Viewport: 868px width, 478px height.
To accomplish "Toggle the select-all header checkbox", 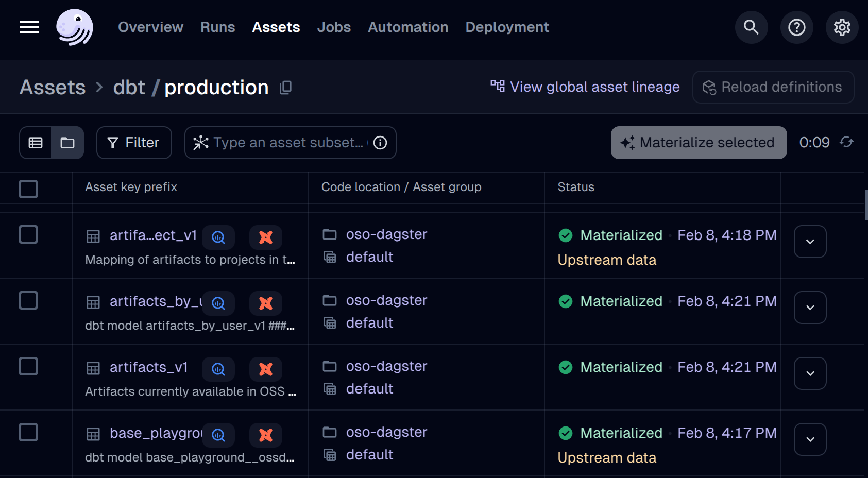I will [28, 189].
